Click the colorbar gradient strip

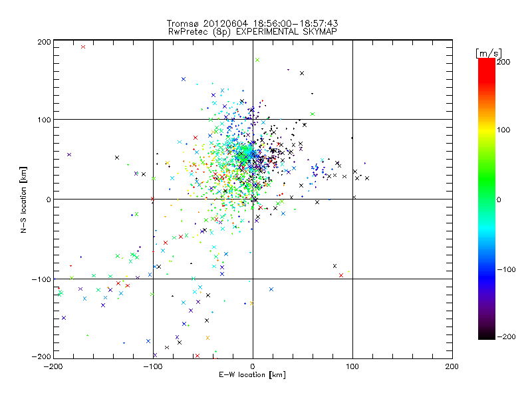pos(487,199)
